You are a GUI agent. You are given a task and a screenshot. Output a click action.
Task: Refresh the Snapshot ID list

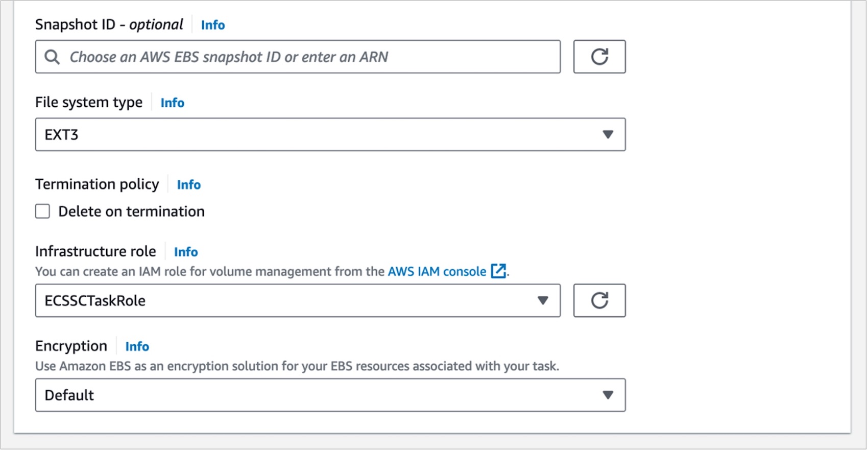click(599, 57)
